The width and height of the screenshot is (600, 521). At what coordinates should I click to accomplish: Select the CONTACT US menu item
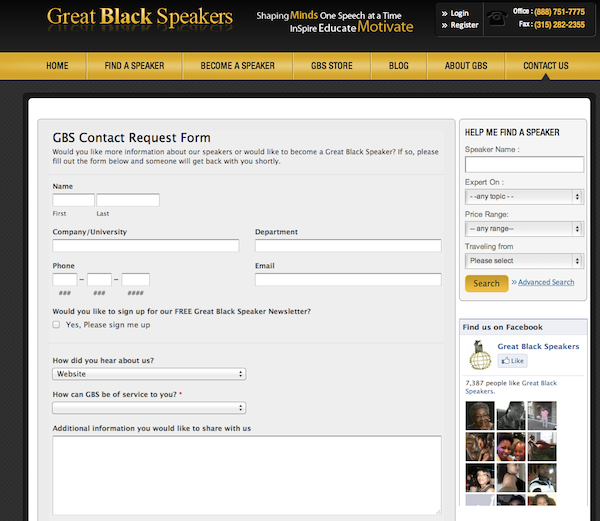click(546, 66)
